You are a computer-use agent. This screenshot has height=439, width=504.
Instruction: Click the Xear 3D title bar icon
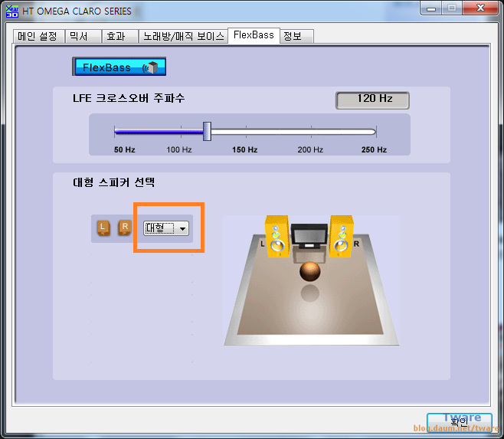click(x=12, y=11)
